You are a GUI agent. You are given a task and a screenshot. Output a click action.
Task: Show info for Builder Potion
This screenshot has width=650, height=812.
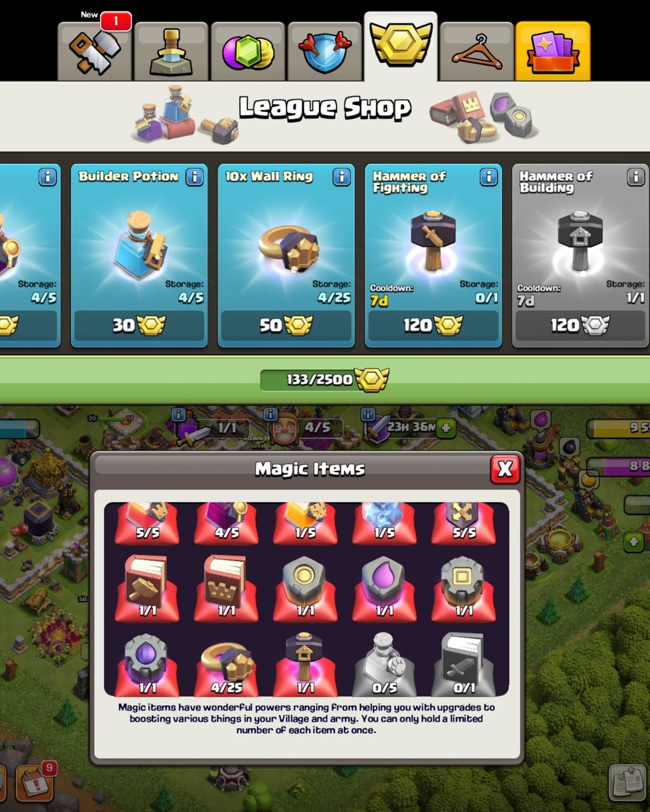195,177
